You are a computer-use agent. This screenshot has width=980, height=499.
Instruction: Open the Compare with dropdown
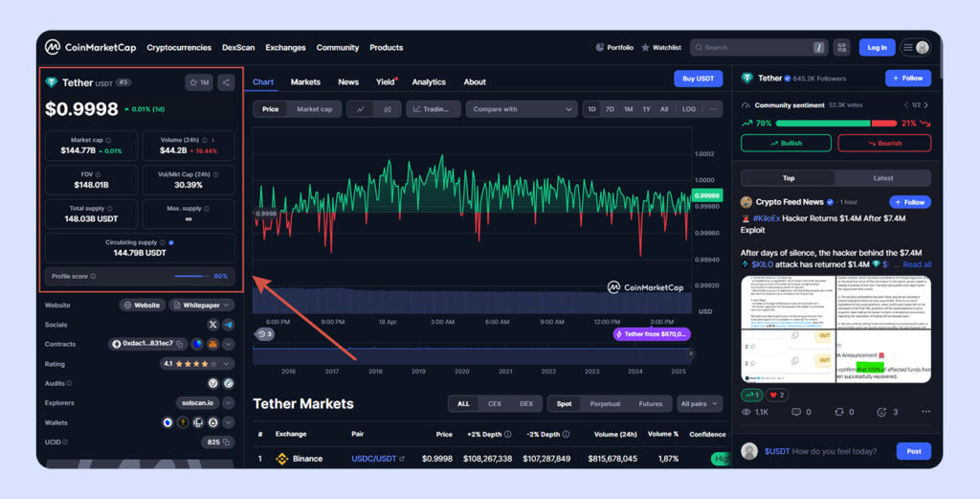click(x=522, y=109)
